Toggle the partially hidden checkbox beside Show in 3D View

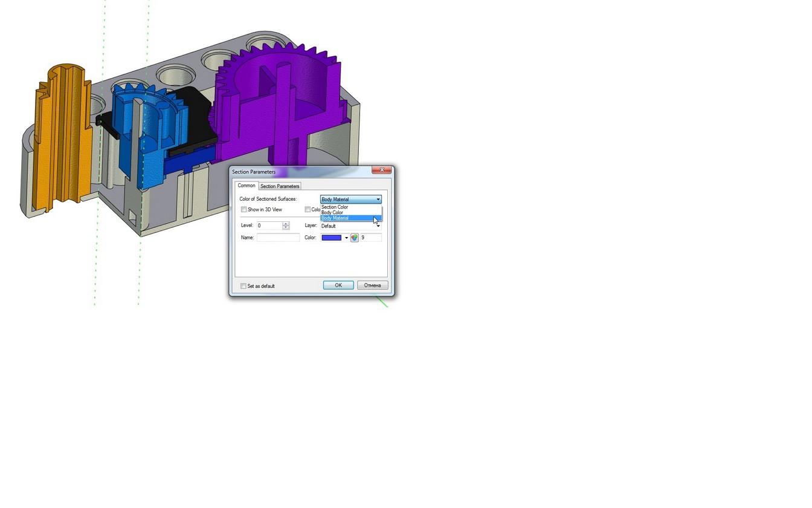click(308, 210)
